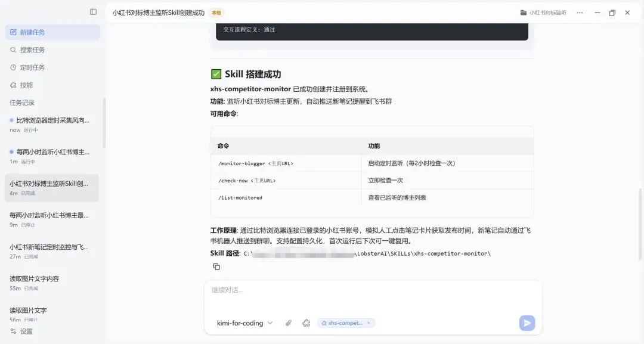This screenshot has height=344, width=644.
Task: Open 搜索任务 to search tasks
Action: [x=52, y=49]
